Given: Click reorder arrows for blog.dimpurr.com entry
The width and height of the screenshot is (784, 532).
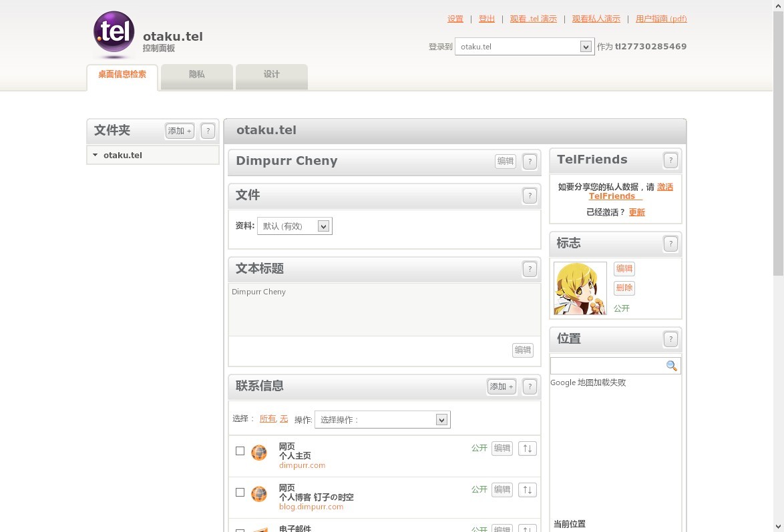Looking at the screenshot, I should tap(527, 490).
